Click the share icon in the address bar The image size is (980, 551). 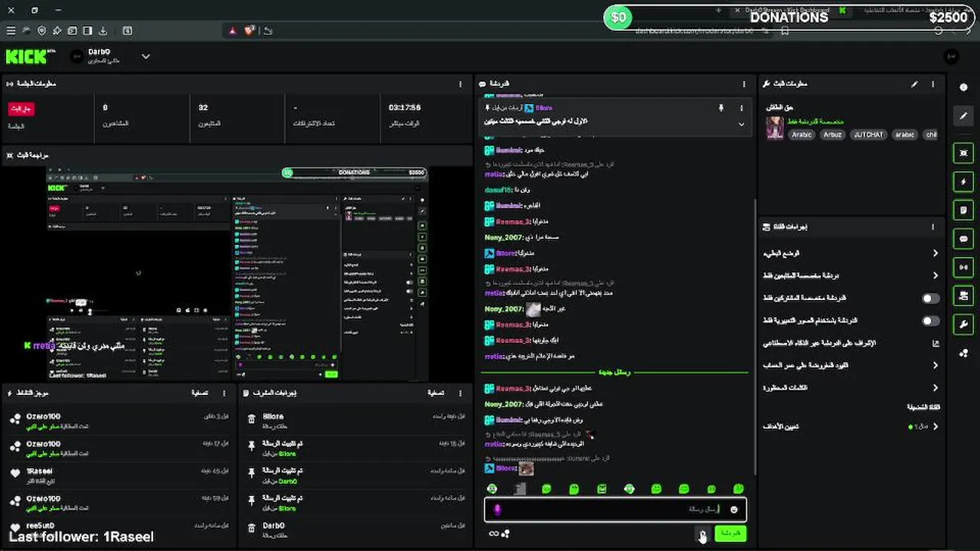(x=268, y=31)
